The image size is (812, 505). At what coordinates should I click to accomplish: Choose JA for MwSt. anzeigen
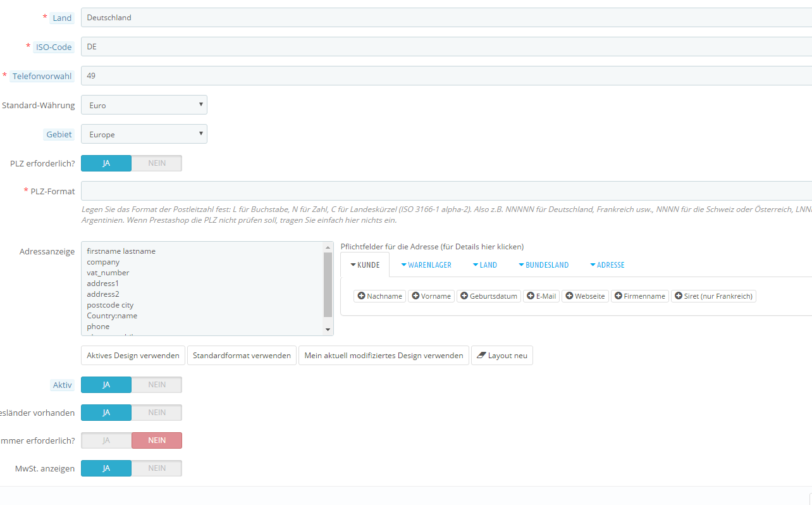[x=106, y=468]
